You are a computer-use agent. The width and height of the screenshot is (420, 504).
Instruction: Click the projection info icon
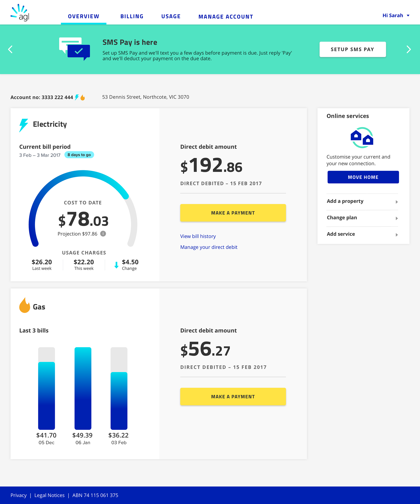click(103, 234)
